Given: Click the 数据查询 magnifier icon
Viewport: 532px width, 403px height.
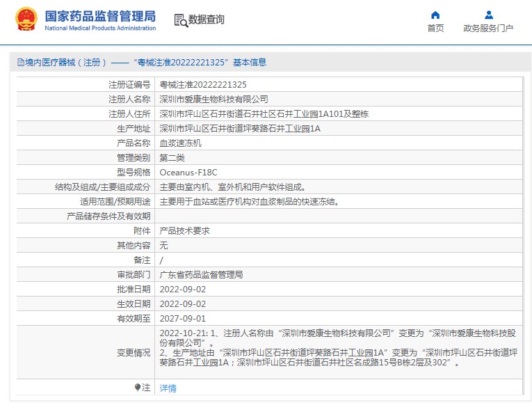Looking at the screenshot, I should tap(180, 20).
